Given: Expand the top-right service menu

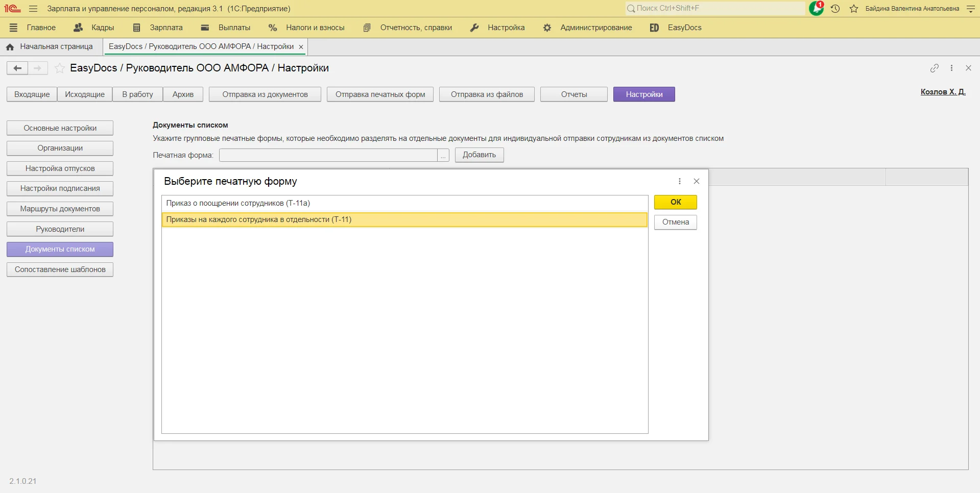Looking at the screenshot, I should point(971,9).
